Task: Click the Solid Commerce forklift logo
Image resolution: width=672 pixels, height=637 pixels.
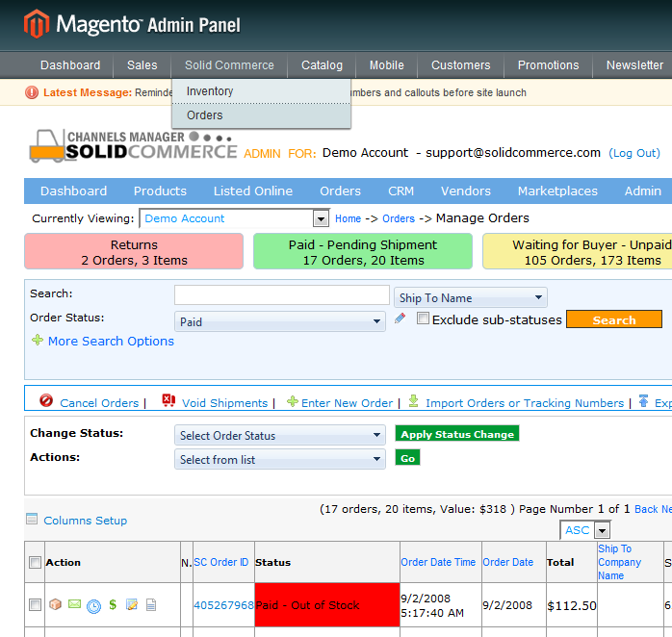Action: coord(46,146)
